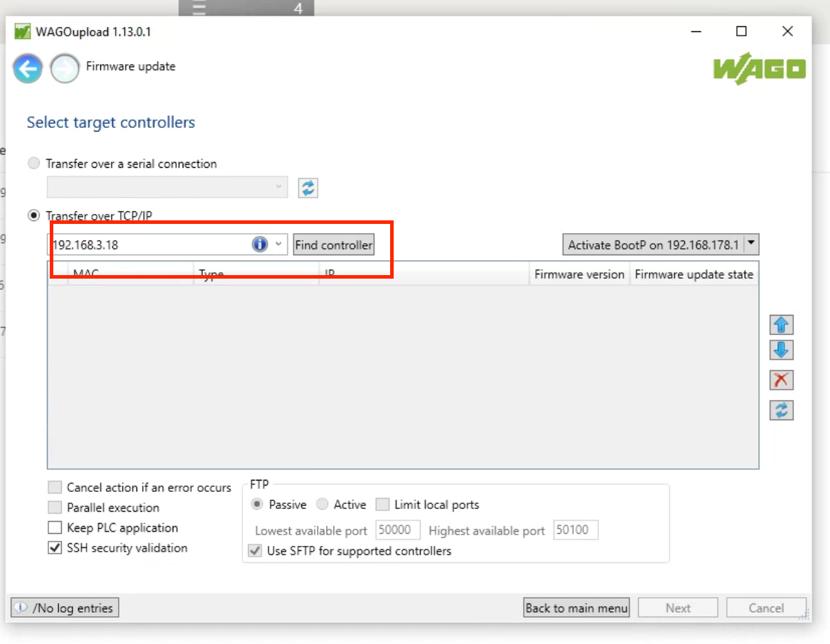Refresh the serial connection port list
The image size is (830, 644).
click(308, 188)
